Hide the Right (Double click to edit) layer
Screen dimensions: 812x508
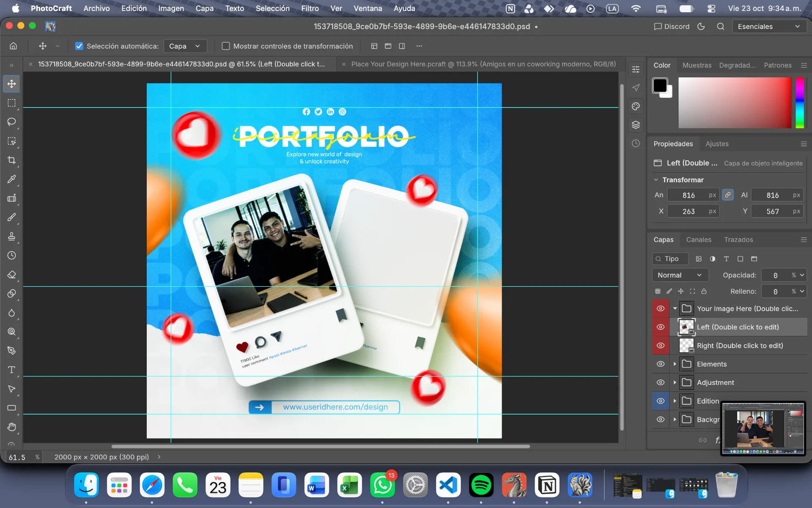[661, 346]
